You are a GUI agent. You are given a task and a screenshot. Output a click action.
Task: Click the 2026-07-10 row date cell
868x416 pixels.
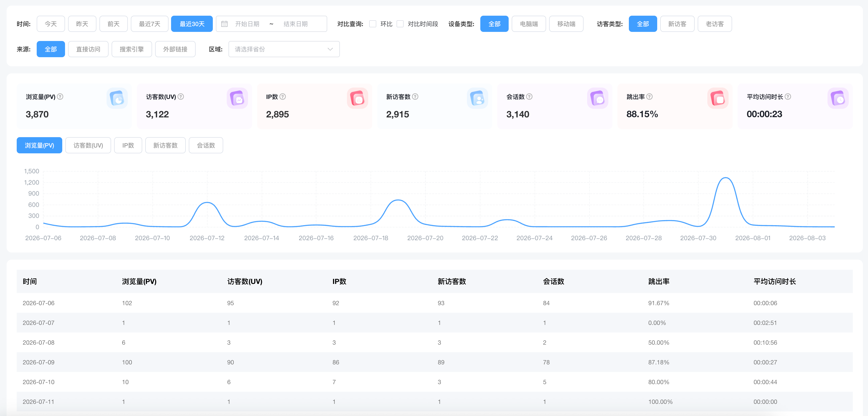(x=38, y=382)
